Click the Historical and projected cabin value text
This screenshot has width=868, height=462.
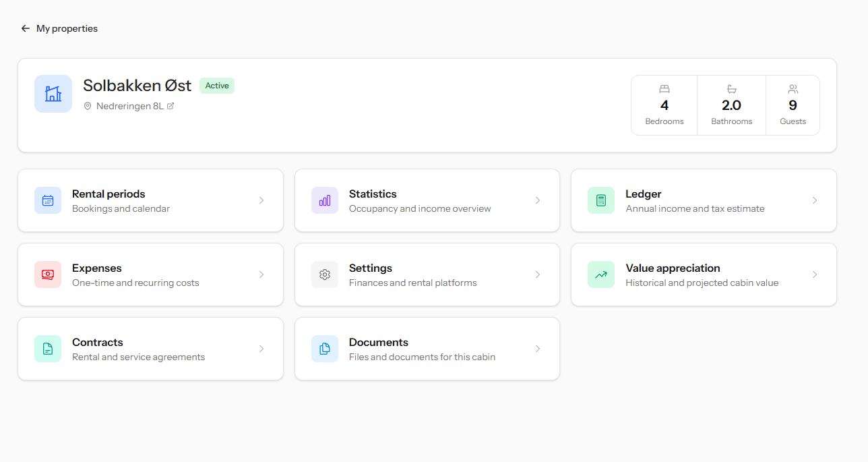coord(702,283)
